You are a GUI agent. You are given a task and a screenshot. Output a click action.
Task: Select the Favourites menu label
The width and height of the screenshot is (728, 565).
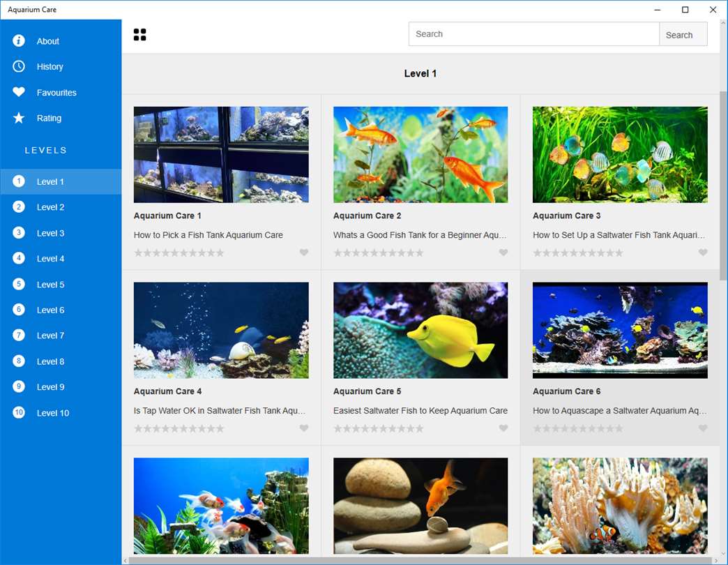click(x=56, y=92)
